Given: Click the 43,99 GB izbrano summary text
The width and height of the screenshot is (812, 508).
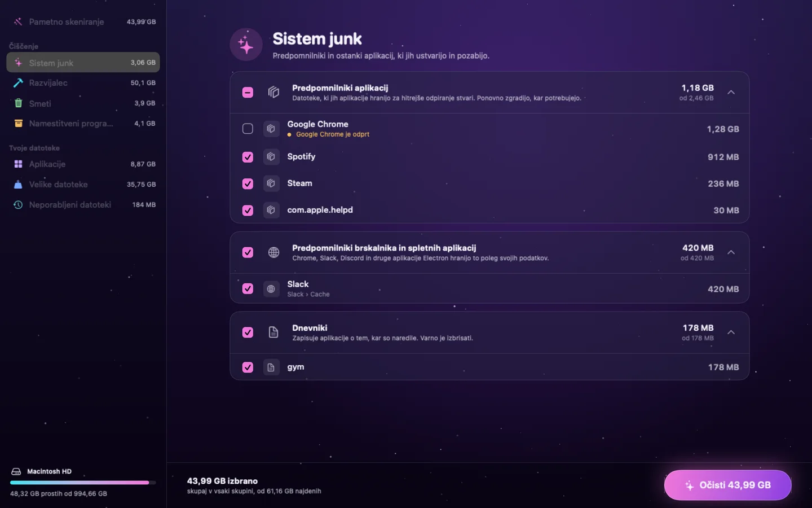Looking at the screenshot, I should (222, 481).
